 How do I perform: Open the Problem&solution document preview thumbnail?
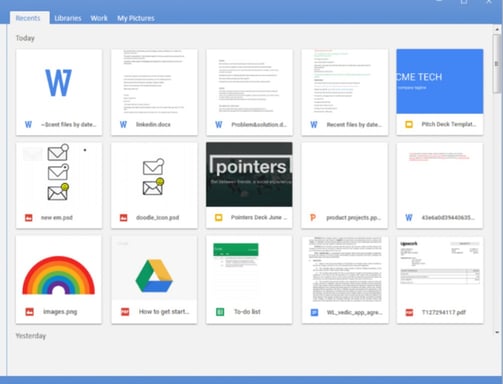[x=249, y=82]
